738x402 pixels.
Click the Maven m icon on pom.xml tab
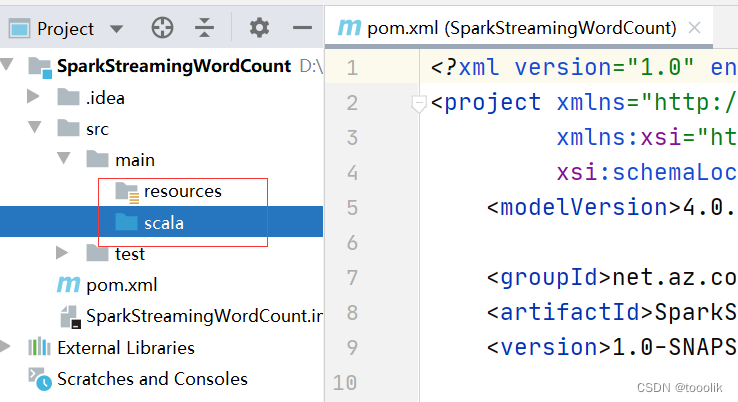pyautogui.click(x=349, y=28)
